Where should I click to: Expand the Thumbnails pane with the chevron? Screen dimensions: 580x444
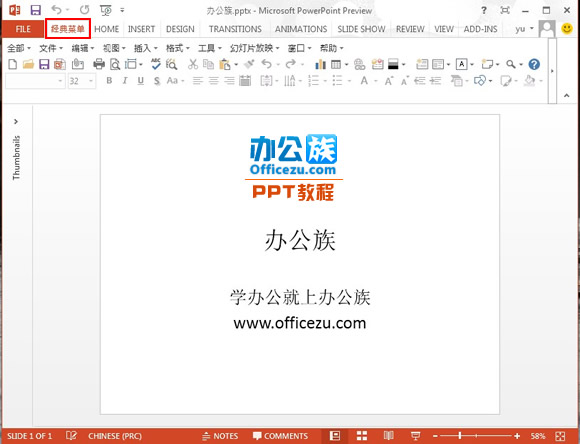coord(16,121)
